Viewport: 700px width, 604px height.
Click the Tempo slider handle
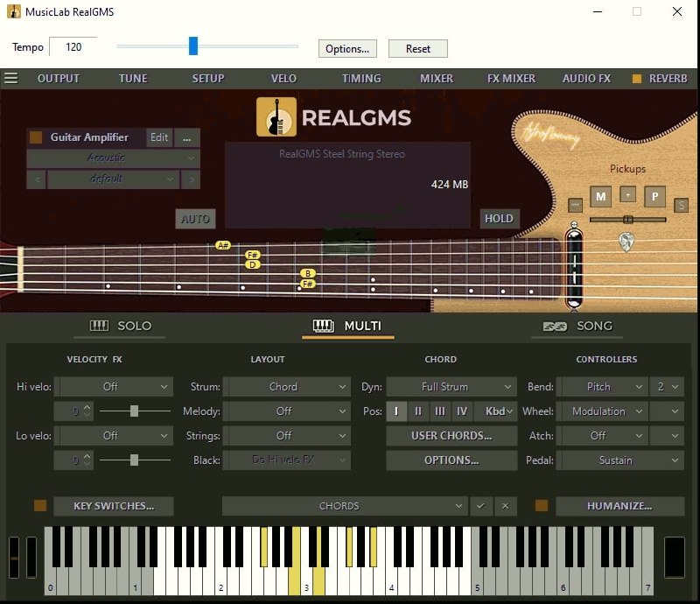pyautogui.click(x=193, y=46)
